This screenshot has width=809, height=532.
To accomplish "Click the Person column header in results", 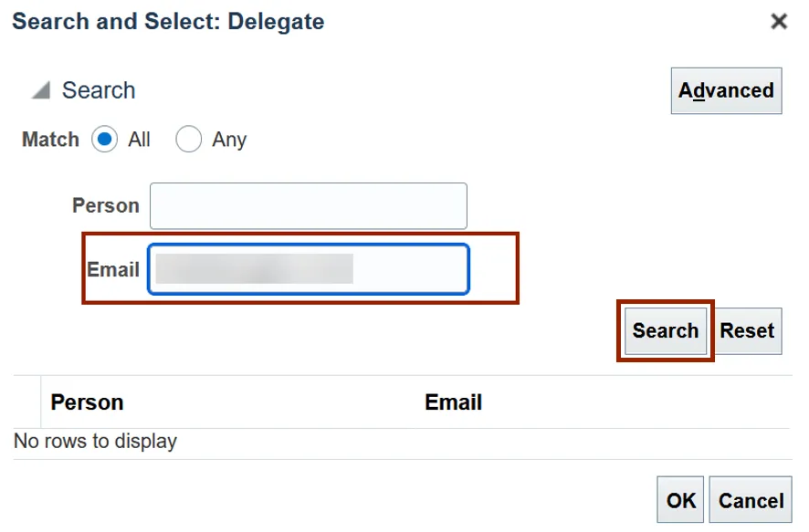I will tap(87, 402).
